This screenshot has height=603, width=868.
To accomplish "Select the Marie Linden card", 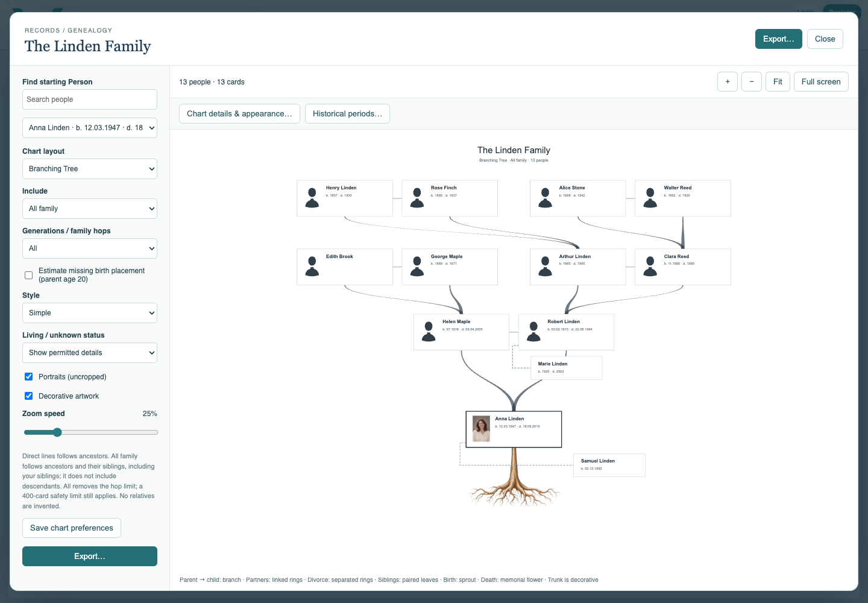I will [566, 368].
